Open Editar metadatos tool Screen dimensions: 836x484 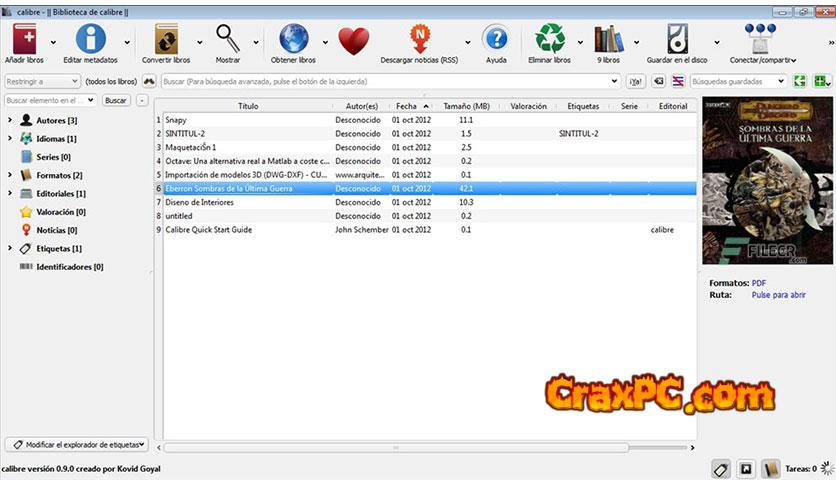[x=91, y=39]
